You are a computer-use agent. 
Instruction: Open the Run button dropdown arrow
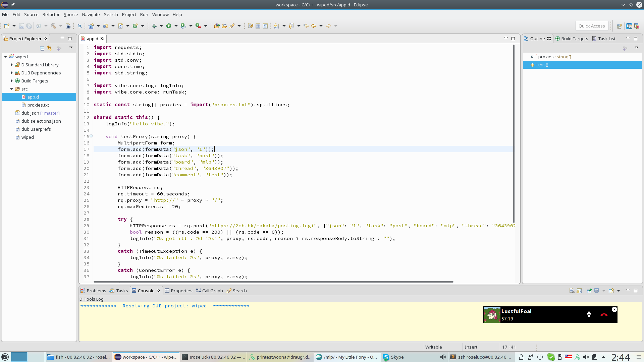176,26
